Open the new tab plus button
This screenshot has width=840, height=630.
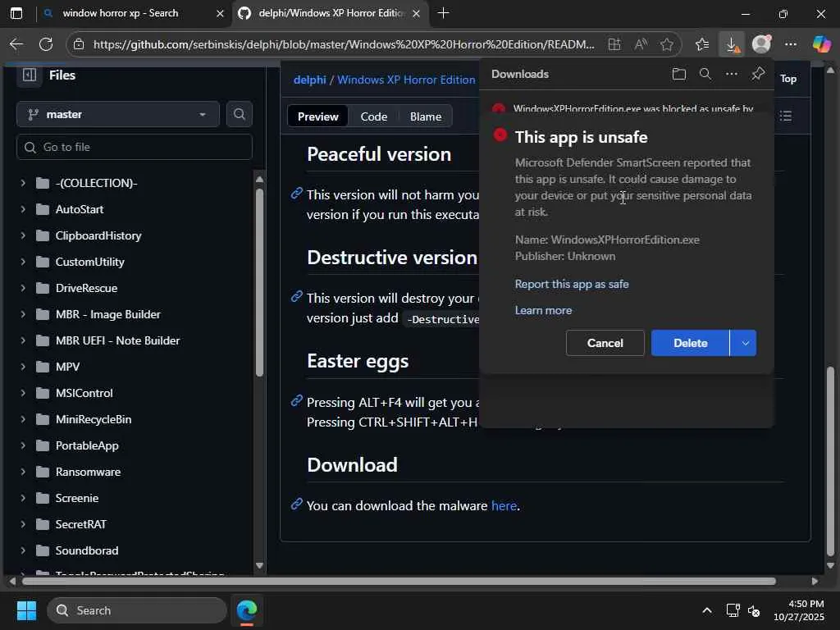443,13
